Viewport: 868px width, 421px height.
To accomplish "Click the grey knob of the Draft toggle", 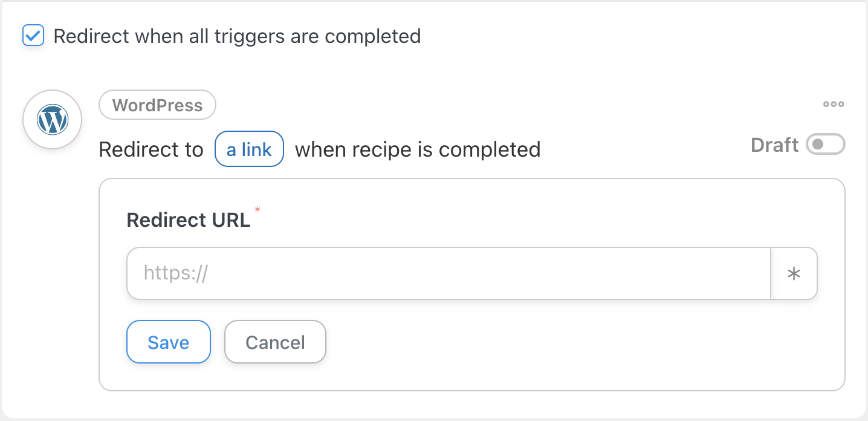I will click(818, 145).
